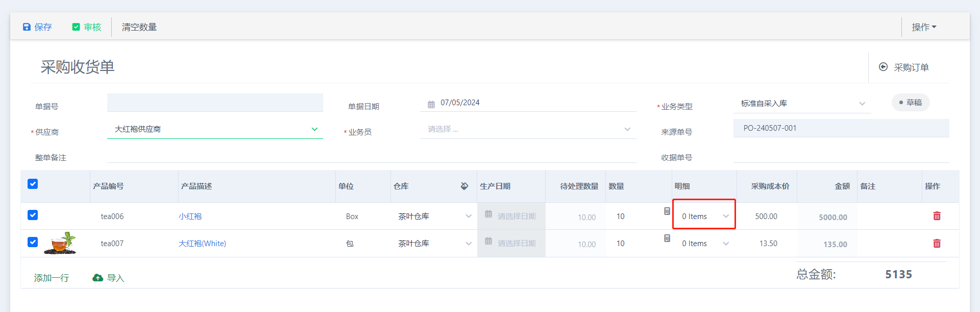
Task: Open the 茶叶仓库 warehouse dropdown for tea006
Action: [x=434, y=217]
